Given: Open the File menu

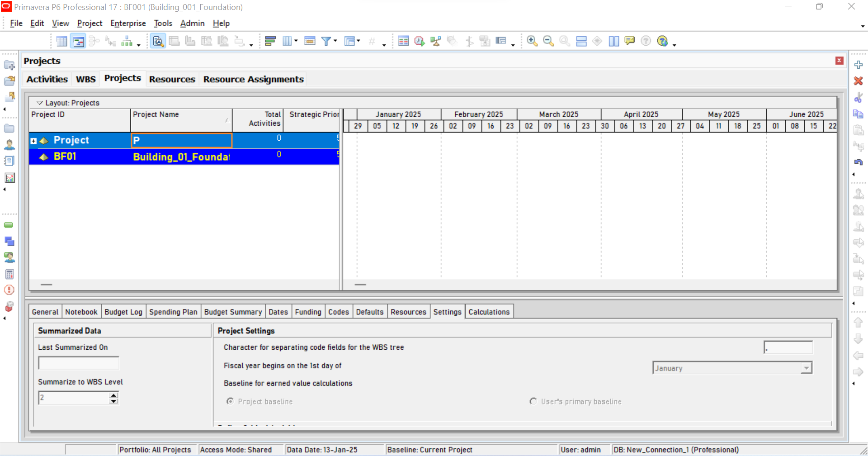Looking at the screenshot, I should click(x=16, y=24).
